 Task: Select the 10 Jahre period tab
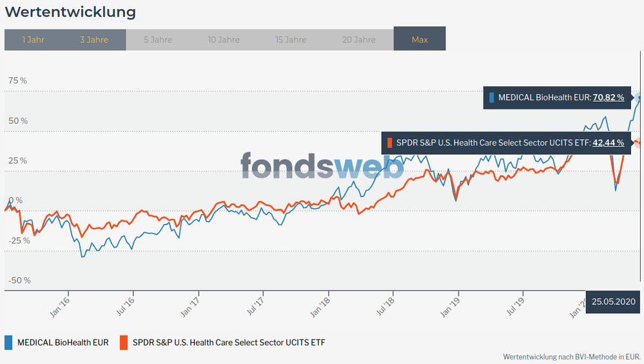pyautogui.click(x=224, y=39)
